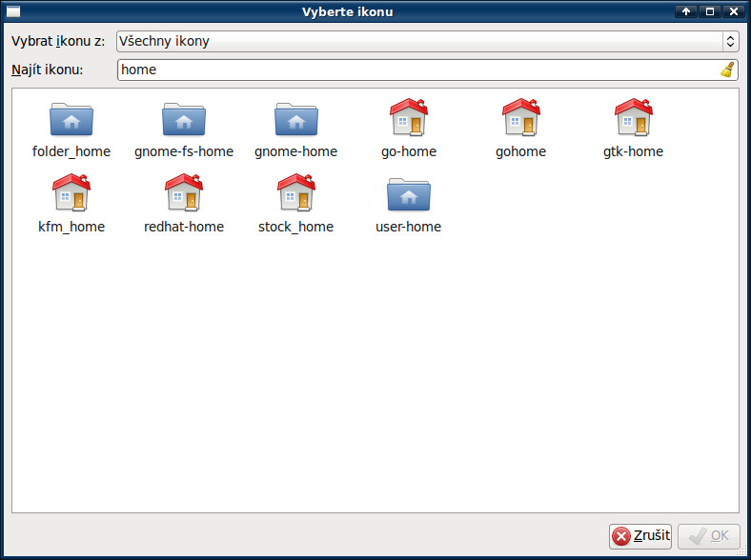Shade window with the up-arrow button
Screen dimensions: 751x560
point(686,11)
